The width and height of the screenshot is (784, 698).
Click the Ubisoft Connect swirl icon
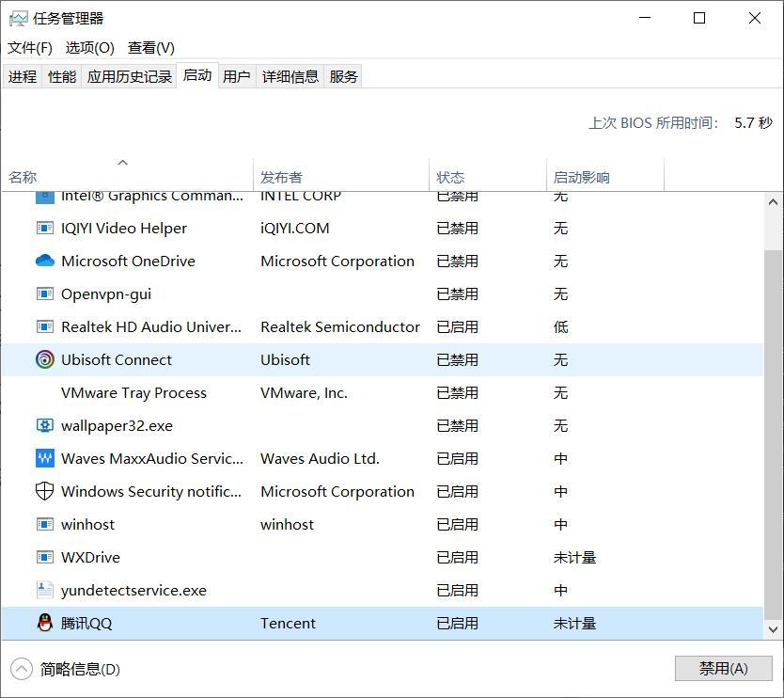[x=44, y=360]
